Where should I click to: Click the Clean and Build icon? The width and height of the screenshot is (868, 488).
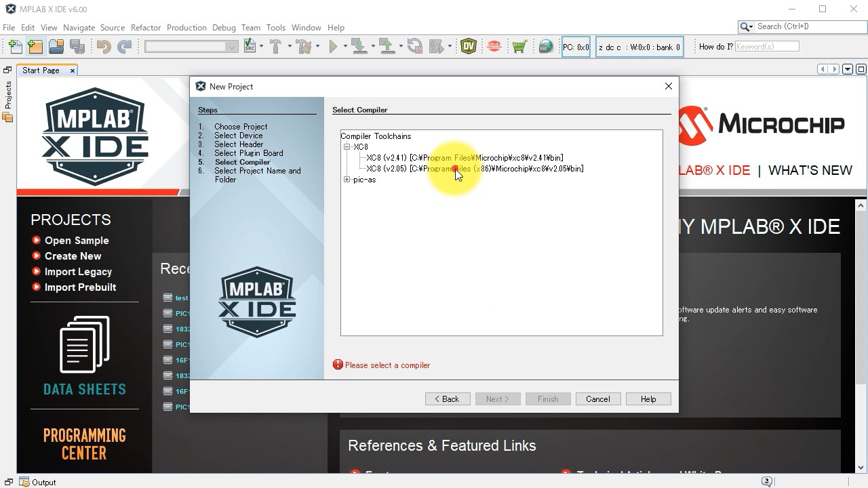(304, 47)
